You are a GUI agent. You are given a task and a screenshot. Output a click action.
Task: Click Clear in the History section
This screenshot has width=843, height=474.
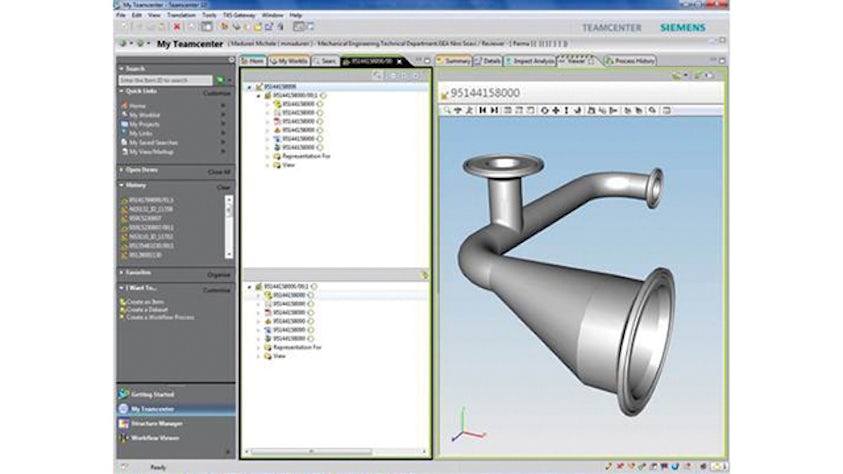(x=224, y=188)
